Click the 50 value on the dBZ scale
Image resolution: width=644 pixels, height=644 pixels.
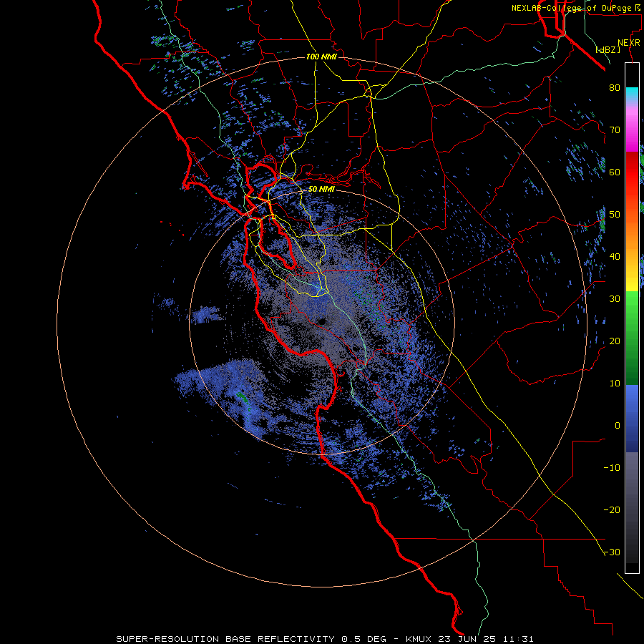(615, 215)
